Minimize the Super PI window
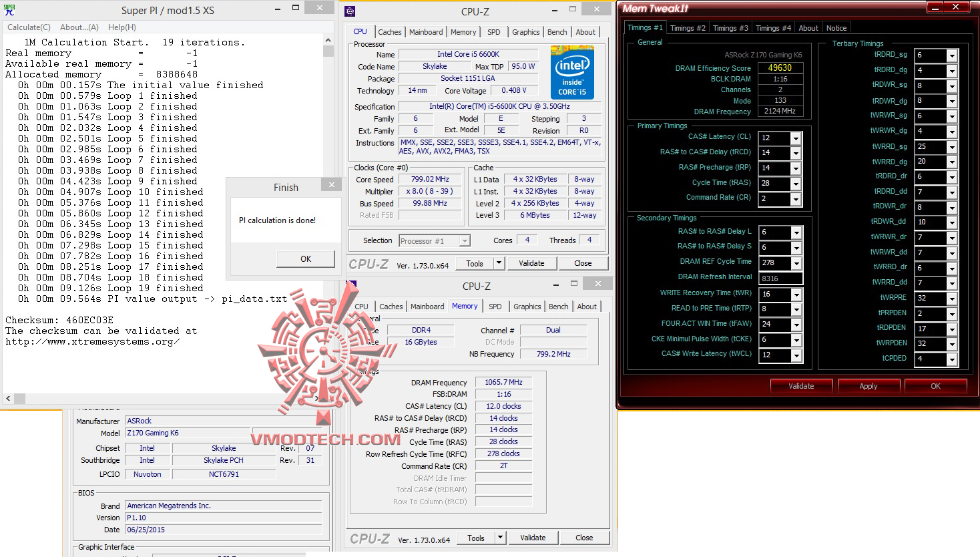 click(x=278, y=8)
